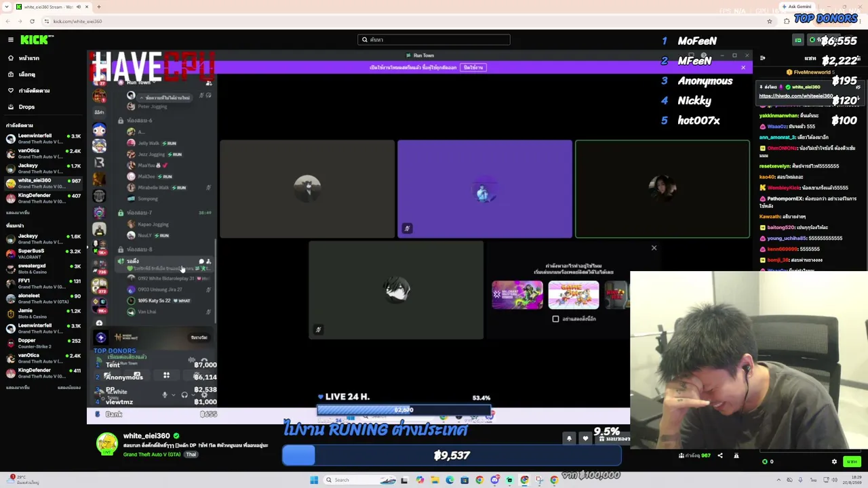The image size is (868, 488).
Task: Open the browser tab search dropdown
Action: coord(7,7)
